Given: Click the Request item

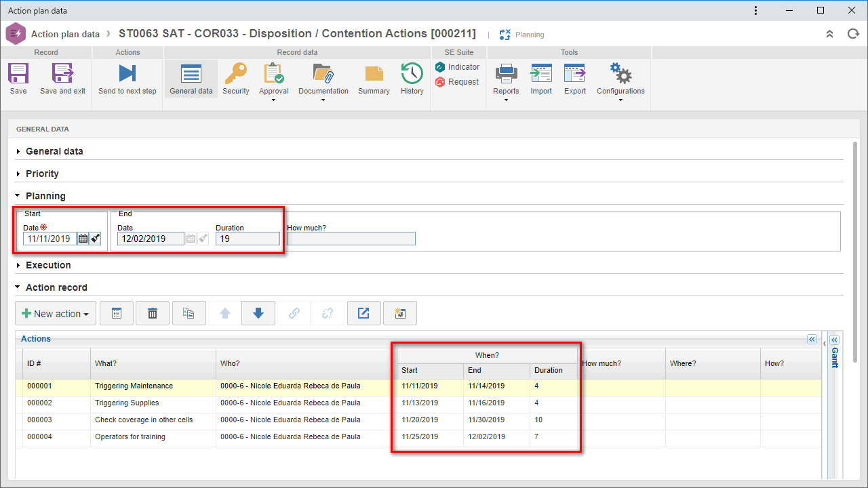Looking at the screenshot, I should point(456,82).
